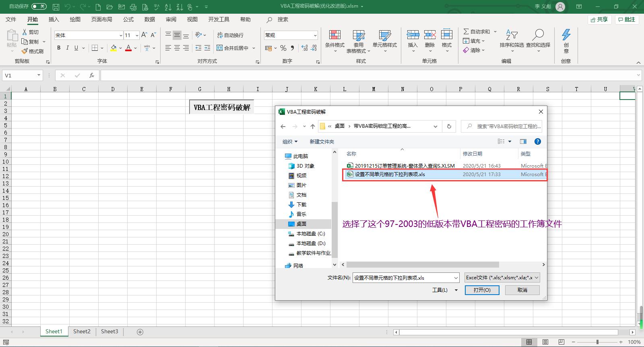Switch to Normal view in status bar
The width and height of the screenshot is (644, 347).
click(529, 342)
